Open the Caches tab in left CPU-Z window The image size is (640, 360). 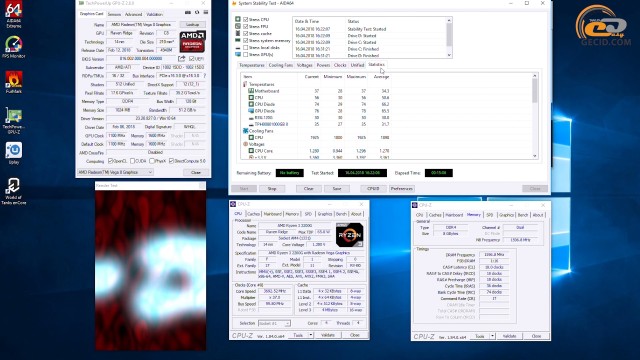point(253,214)
